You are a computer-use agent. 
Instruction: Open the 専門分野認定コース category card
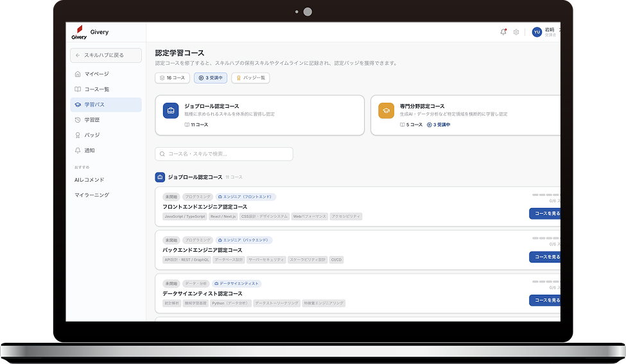[465, 116]
